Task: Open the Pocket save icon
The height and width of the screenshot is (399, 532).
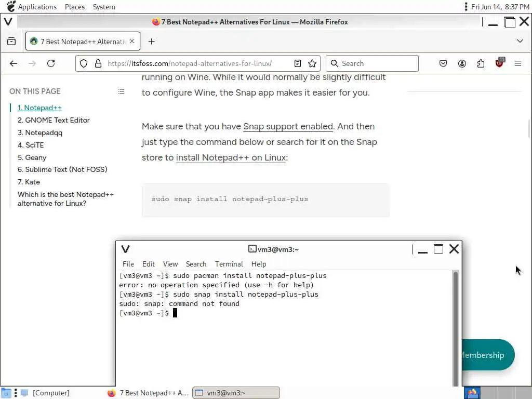Action: coord(443,63)
